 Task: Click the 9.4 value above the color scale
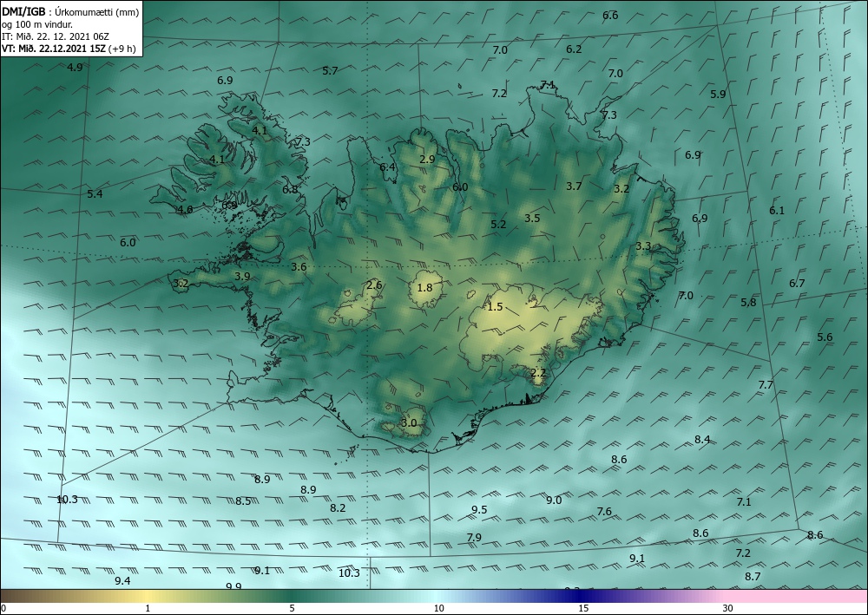point(122,581)
